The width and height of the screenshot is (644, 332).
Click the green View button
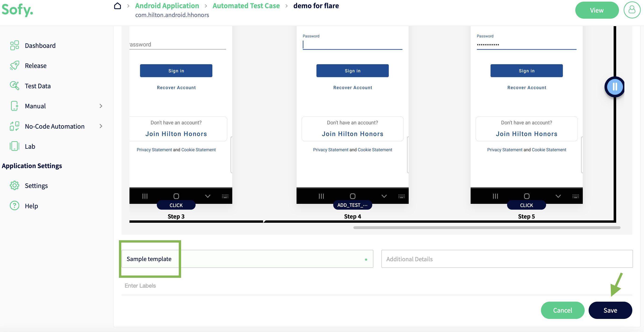597,10
